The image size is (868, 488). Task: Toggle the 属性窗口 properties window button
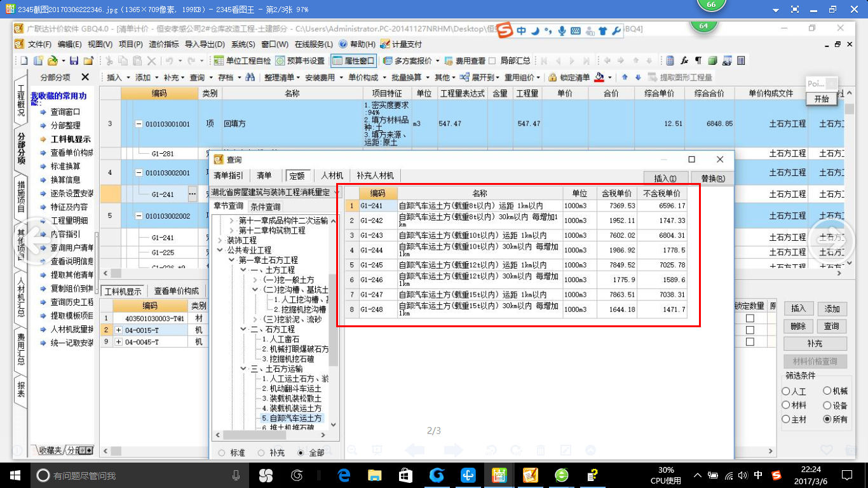tap(354, 60)
